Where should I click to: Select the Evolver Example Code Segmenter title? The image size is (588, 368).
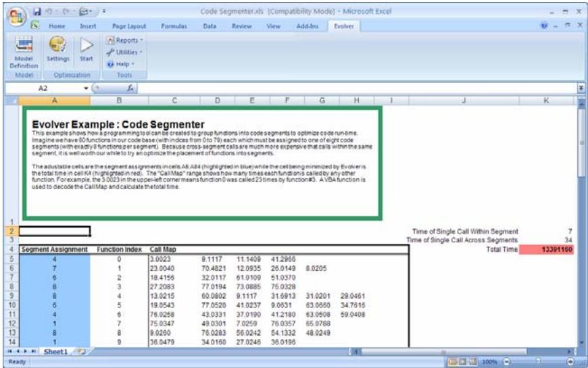point(118,124)
